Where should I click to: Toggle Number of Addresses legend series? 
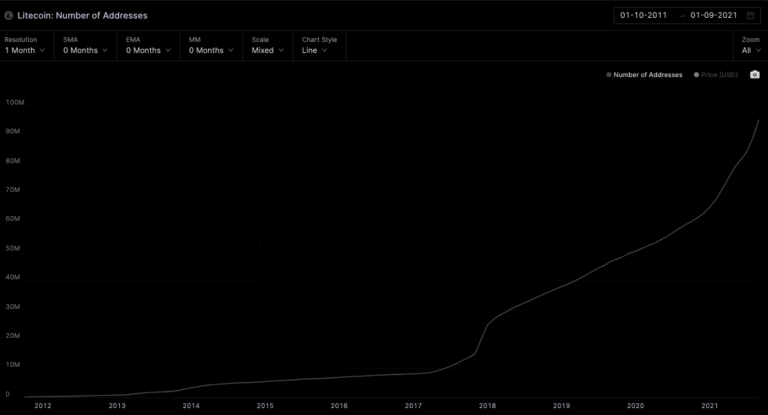[644, 75]
